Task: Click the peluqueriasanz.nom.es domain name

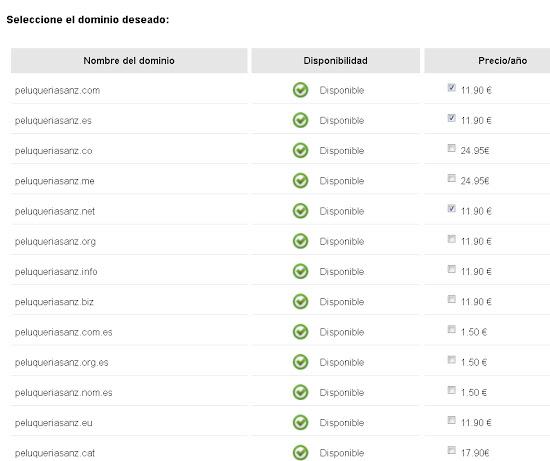Action: click(x=63, y=393)
